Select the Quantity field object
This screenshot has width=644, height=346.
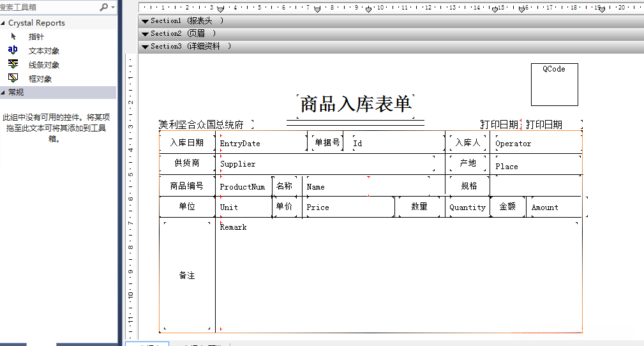pyautogui.click(x=467, y=207)
